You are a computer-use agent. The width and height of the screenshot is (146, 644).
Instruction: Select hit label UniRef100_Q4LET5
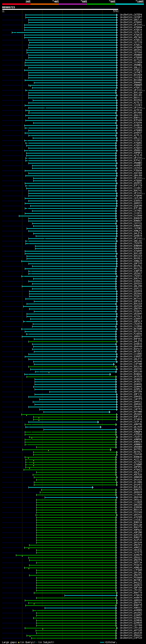pos(131,341)
